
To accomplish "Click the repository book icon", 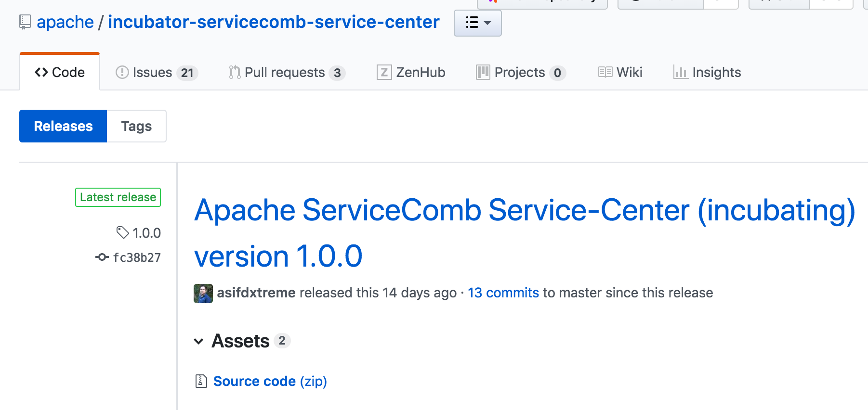I will tap(25, 22).
